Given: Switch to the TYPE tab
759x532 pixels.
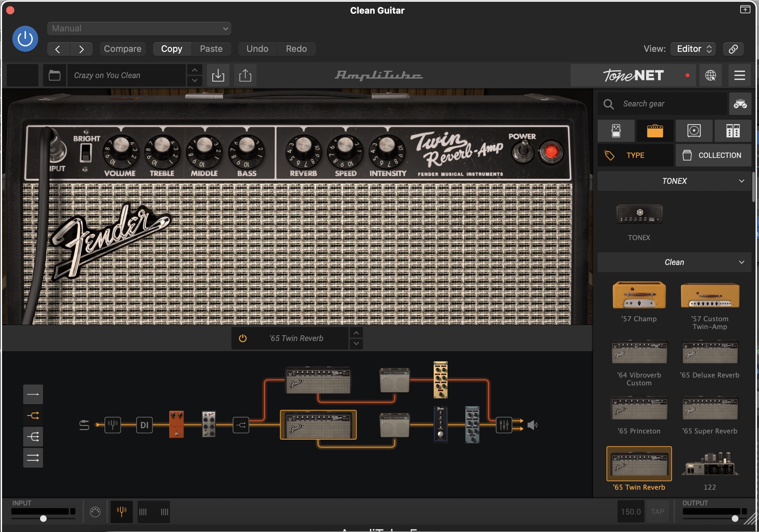Looking at the screenshot, I should [x=635, y=155].
